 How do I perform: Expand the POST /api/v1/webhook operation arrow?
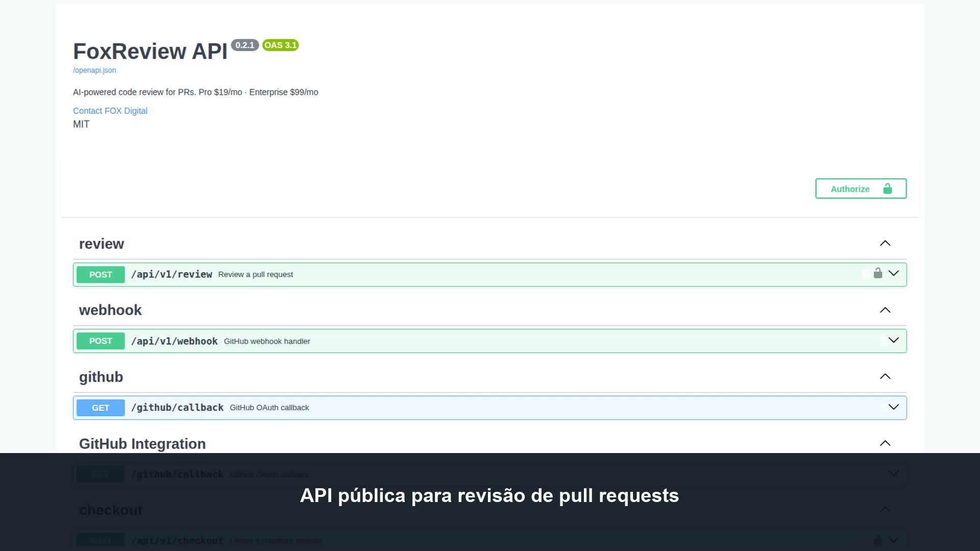tap(894, 340)
